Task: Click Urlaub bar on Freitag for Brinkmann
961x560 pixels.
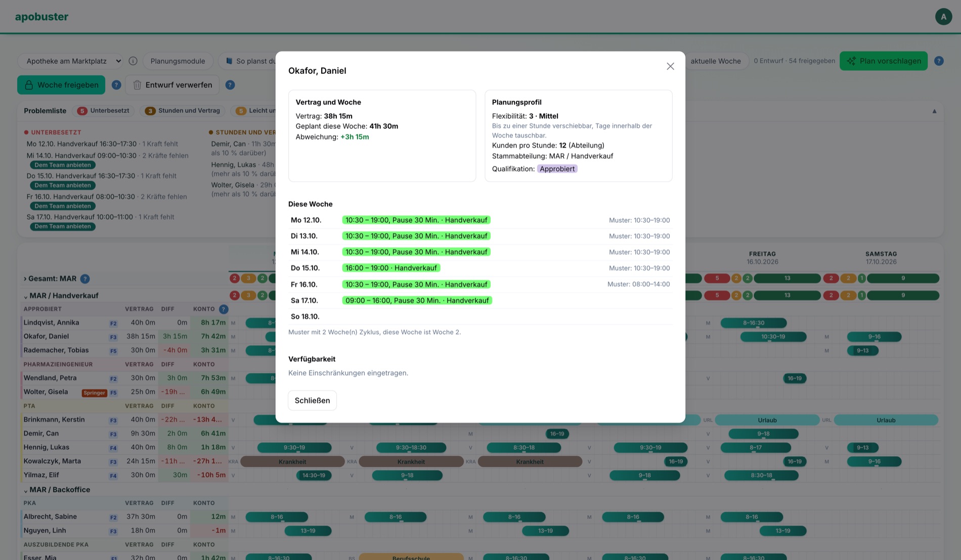Action: (x=767, y=420)
